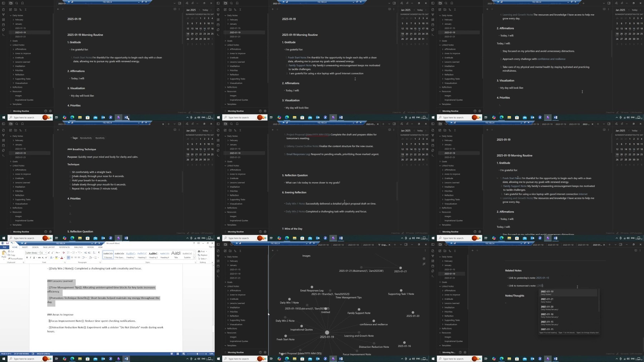Image resolution: width=644 pixels, height=362 pixels.
Task: Click the Undo arrow in Word's title bar
Action: [x=12, y=243]
